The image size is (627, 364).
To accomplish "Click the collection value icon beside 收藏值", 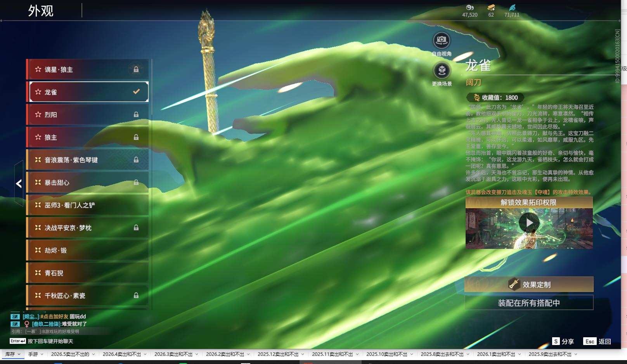I will tap(476, 98).
